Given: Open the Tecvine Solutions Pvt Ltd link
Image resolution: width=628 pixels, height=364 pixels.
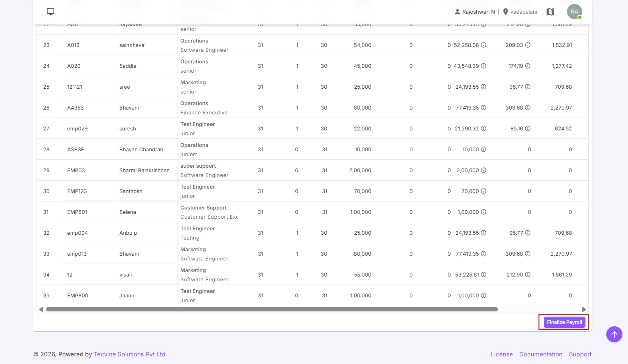Looking at the screenshot, I should tap(130, 354).
